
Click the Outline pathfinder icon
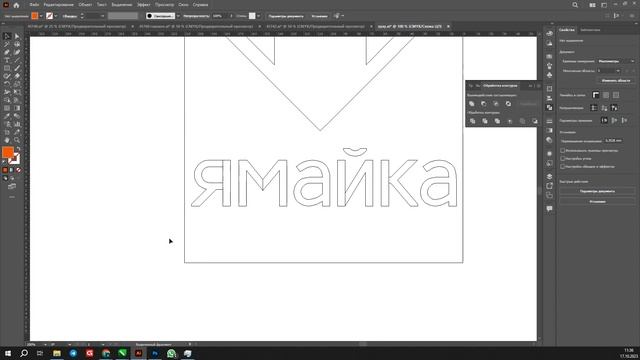(522, 121)
